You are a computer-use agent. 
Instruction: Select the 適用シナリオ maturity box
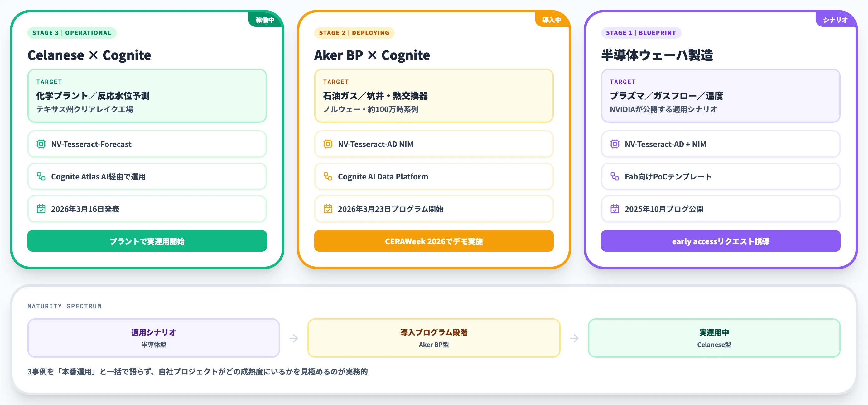154,338
